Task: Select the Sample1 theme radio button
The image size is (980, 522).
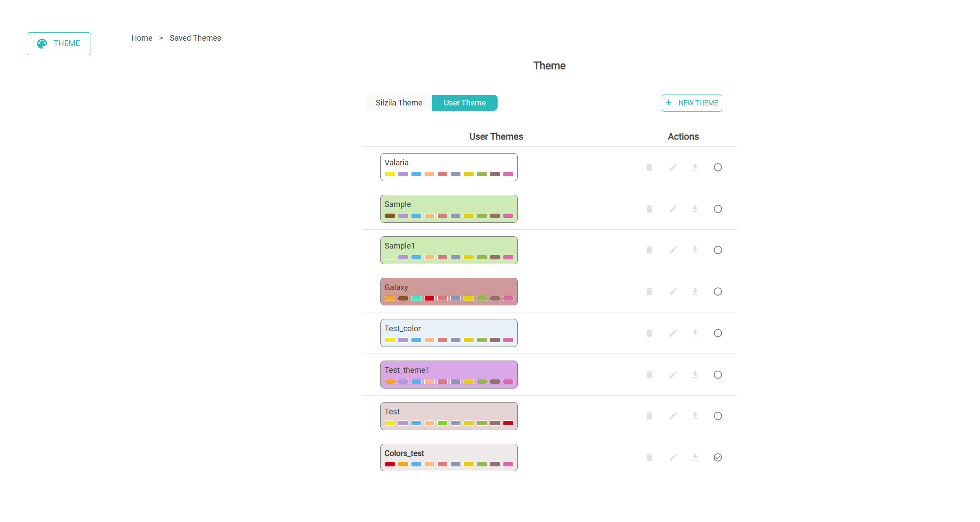Action: tap(718, 250)
